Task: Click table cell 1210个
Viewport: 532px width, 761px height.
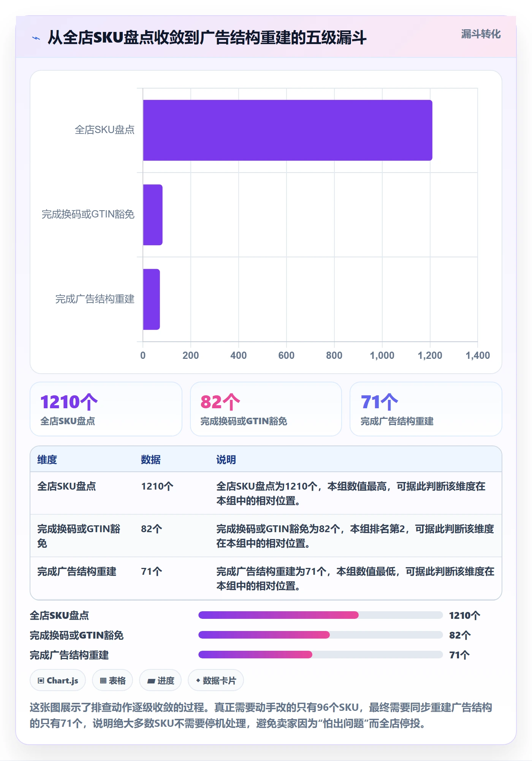Action: 157,486
